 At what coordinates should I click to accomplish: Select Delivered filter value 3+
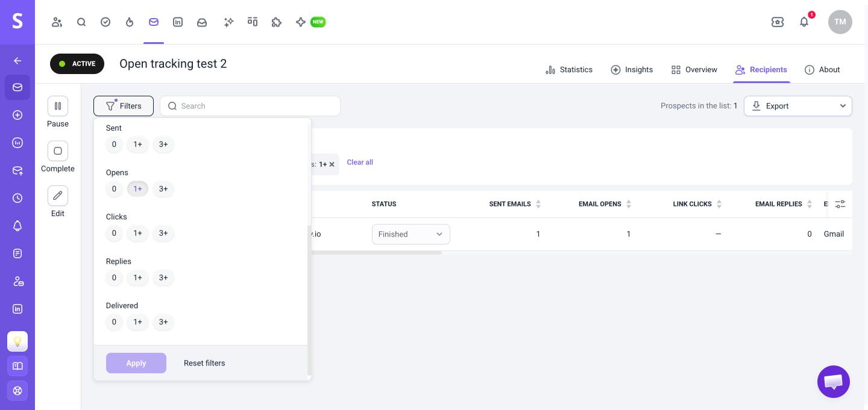click(x=163, y=322)
